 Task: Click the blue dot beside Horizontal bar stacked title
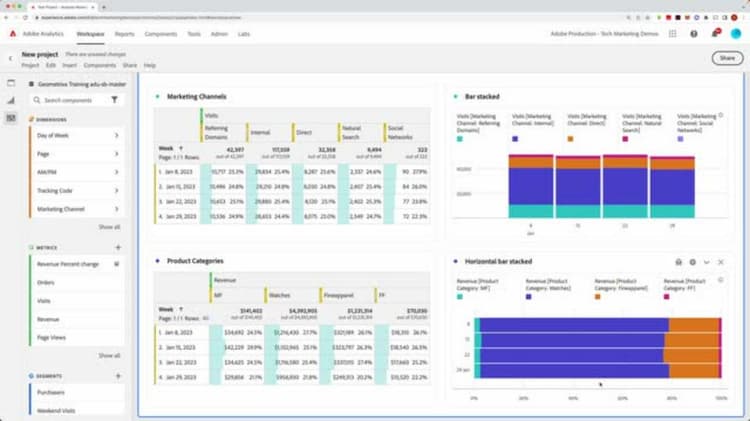click(456, 261)
